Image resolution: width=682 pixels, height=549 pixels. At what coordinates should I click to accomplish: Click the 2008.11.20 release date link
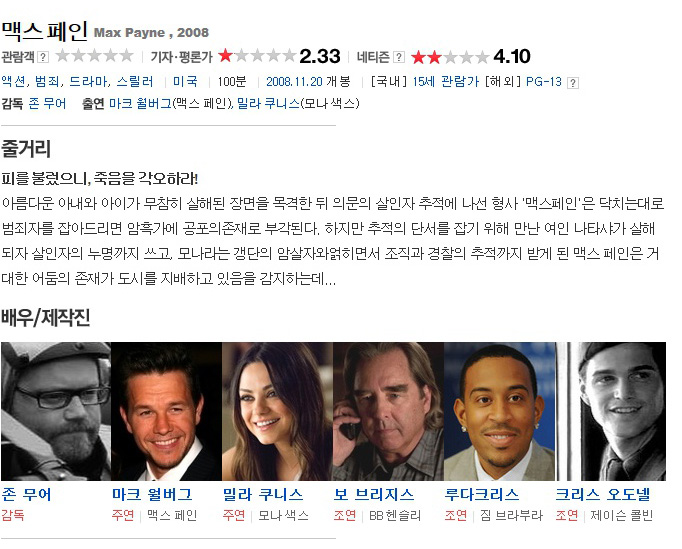[294, 82]
